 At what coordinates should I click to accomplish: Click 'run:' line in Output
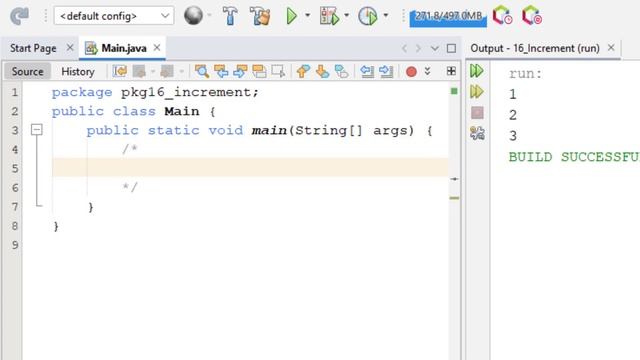tap(526, 74)
